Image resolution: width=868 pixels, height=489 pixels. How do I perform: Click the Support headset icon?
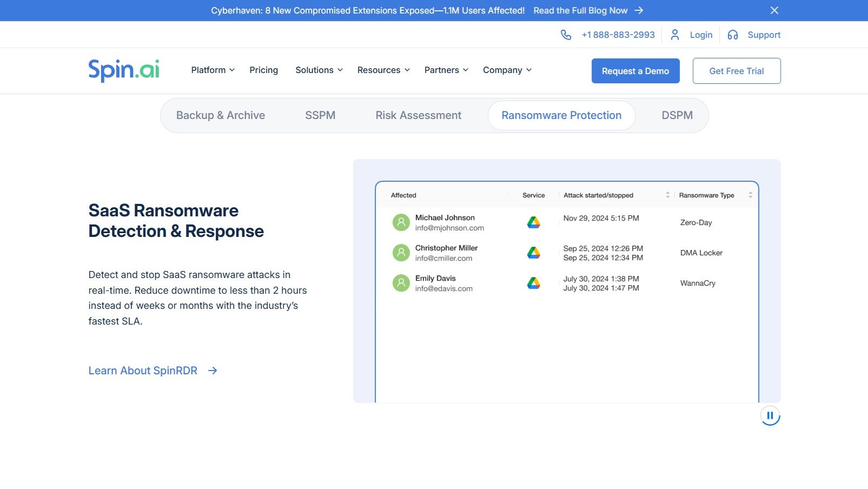click(x=732, y=35)
